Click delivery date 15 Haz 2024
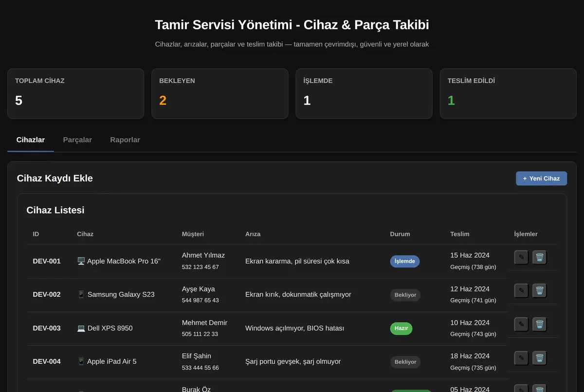This screenshot has height=392, width=584. pos(470,255)
